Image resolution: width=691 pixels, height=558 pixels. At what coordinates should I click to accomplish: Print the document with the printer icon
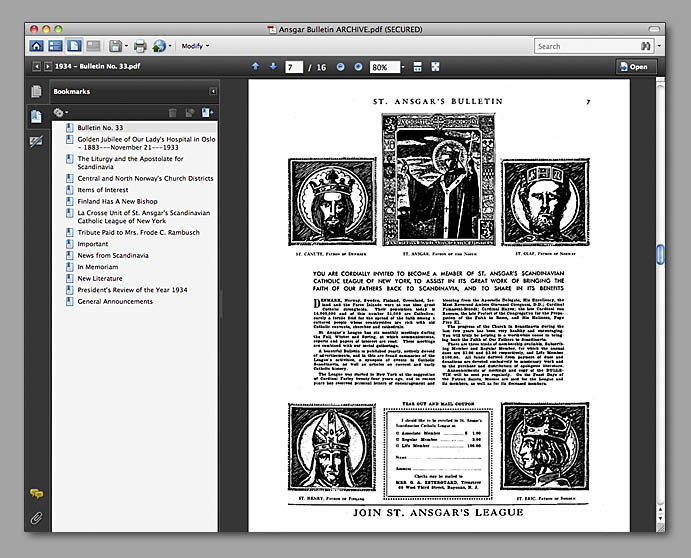click(140, 46)
